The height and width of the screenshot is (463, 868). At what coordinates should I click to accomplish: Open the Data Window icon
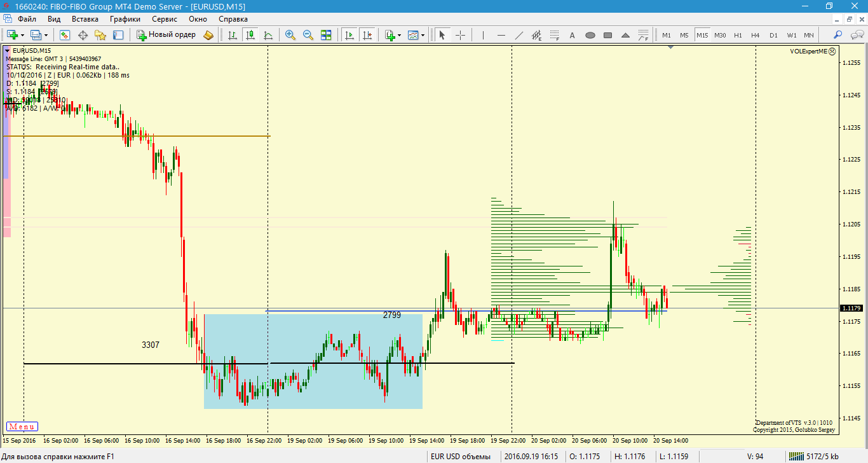click(83, 35)
